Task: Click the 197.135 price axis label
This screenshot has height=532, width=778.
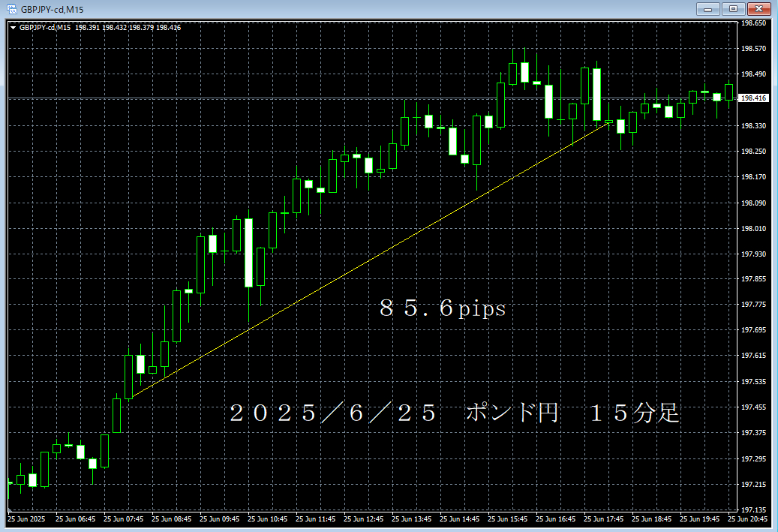Action: tap(752, 509)
